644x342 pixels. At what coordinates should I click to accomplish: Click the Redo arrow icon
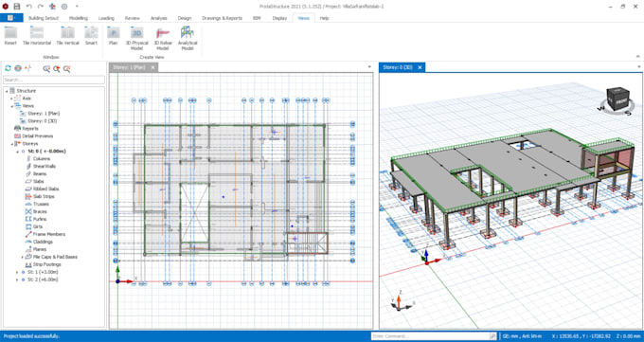[x=40, y=7]
